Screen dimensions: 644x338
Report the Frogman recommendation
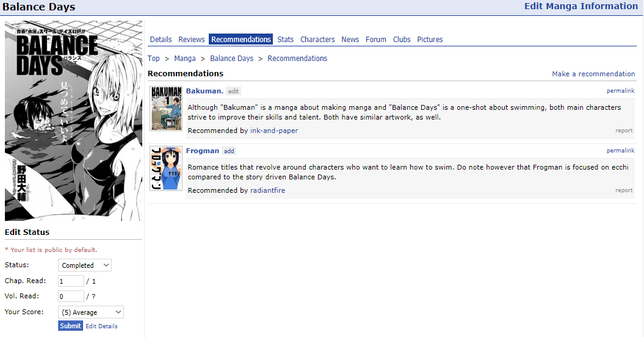(624, 190)
